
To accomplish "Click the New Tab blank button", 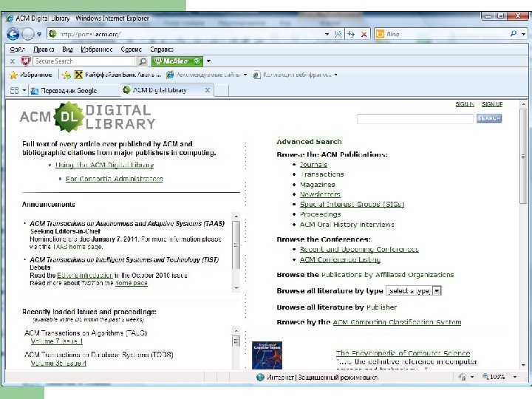I will pyautogui.click(x=221, y=91).
